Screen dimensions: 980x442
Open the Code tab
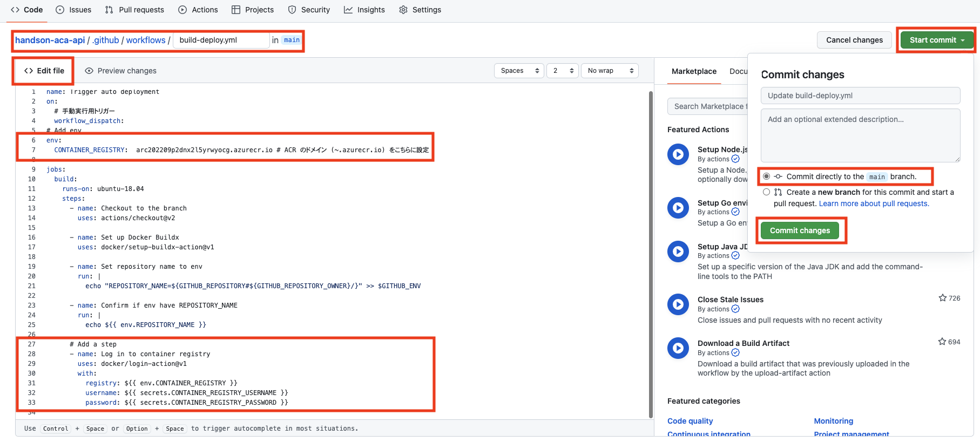26,10
